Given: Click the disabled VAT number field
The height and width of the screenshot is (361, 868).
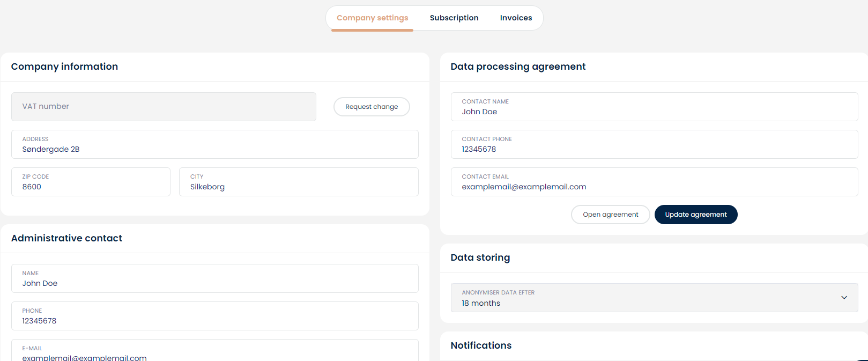Looking at the screenshot, I should click(x=164, y=107).
